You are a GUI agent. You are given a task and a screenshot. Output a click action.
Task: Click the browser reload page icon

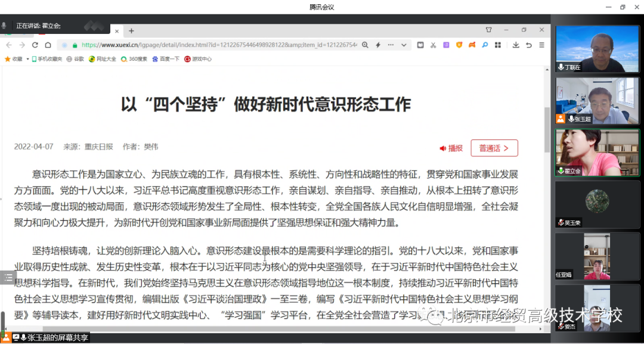coord(35,45)
